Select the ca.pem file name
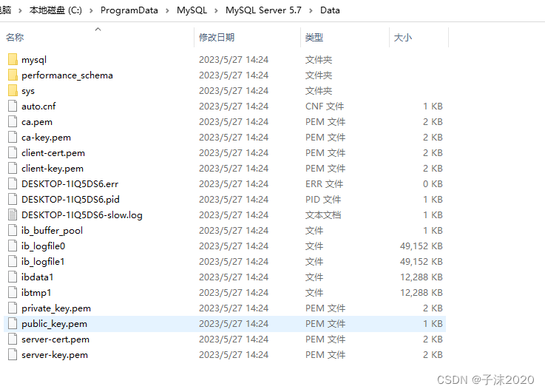This screenshot has height=392, width=545. click(37, 122)
